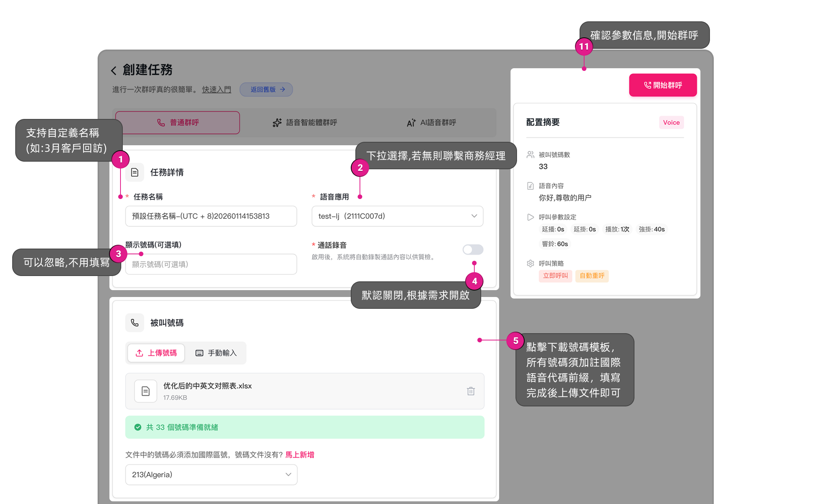Delete the uploaded xlsx file with trash icon
The image size is (819, 504).
[x=471, y=391]
